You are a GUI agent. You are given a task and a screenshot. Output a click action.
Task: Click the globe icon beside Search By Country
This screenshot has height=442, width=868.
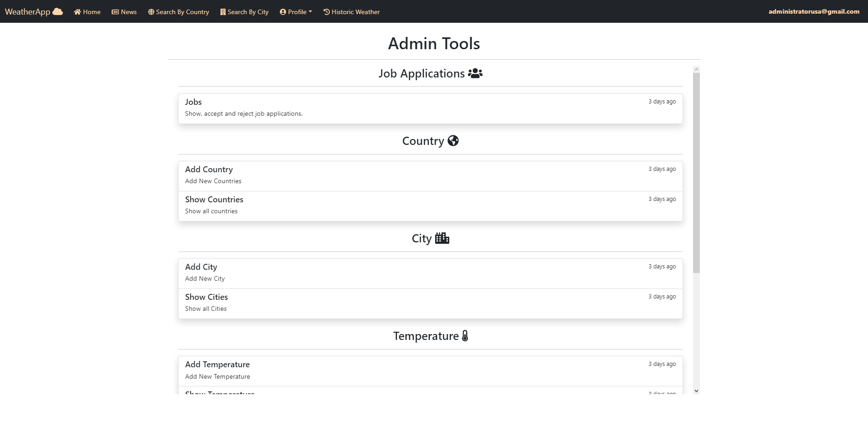pyautogui.click(x=151, y=11)
